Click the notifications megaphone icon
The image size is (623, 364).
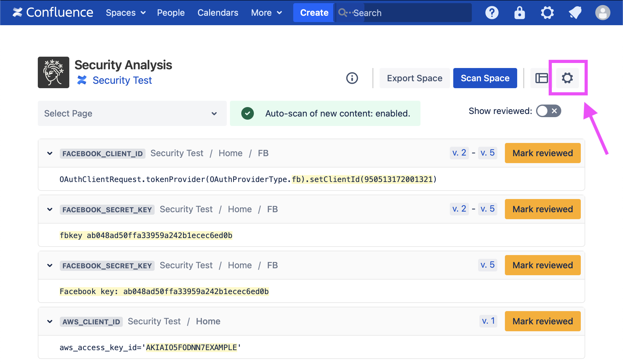click(575, 13)
